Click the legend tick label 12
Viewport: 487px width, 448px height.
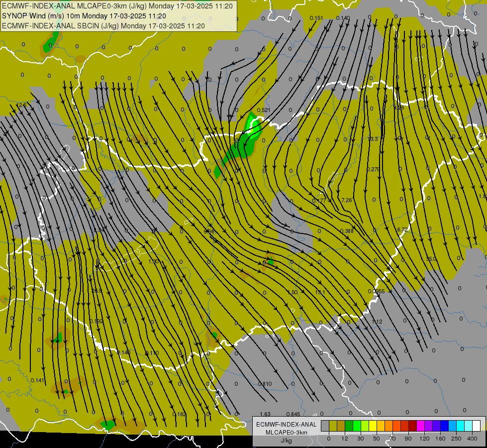[x=345, y=439]
